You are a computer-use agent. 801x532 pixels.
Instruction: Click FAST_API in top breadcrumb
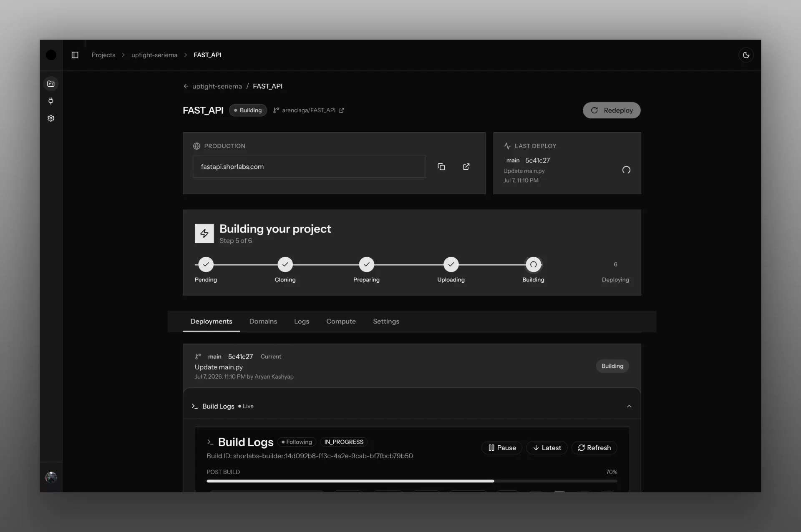207,55
